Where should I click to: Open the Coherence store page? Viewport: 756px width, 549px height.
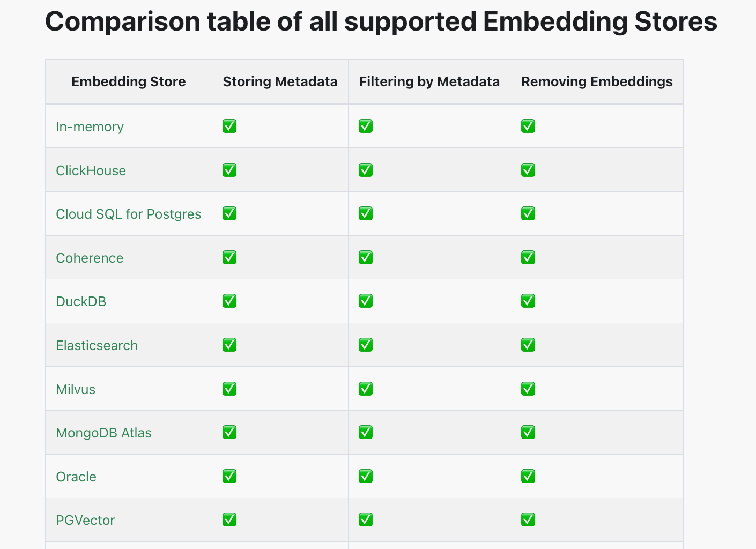point(90,258)
